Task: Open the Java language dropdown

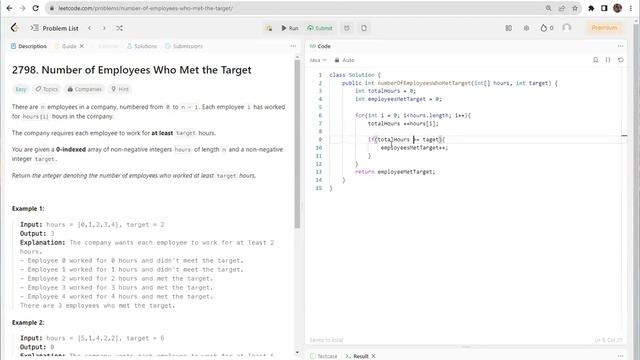Action: tap(318, 60)
